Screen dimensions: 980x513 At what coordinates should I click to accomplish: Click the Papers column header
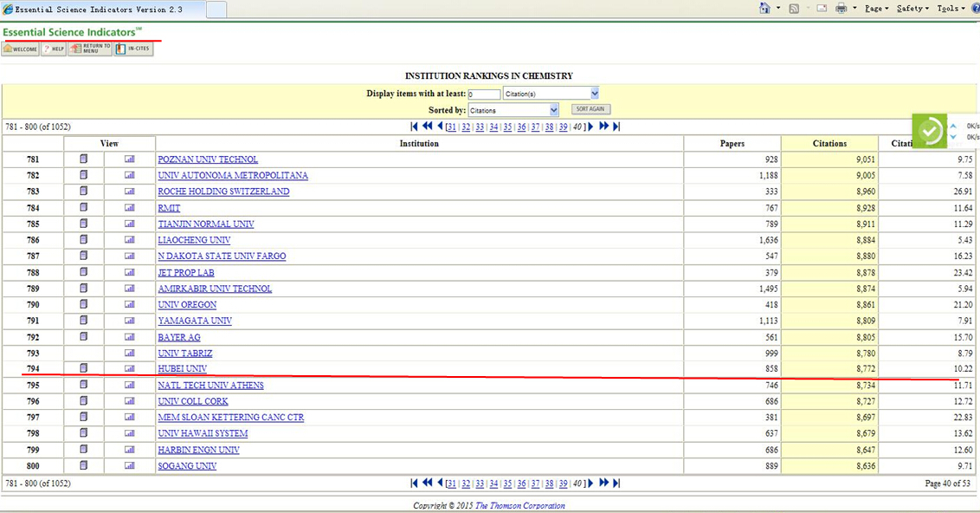[732, 143]
